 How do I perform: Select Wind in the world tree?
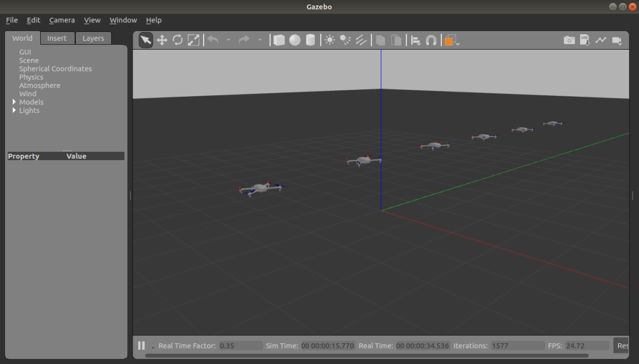point(28,93)
